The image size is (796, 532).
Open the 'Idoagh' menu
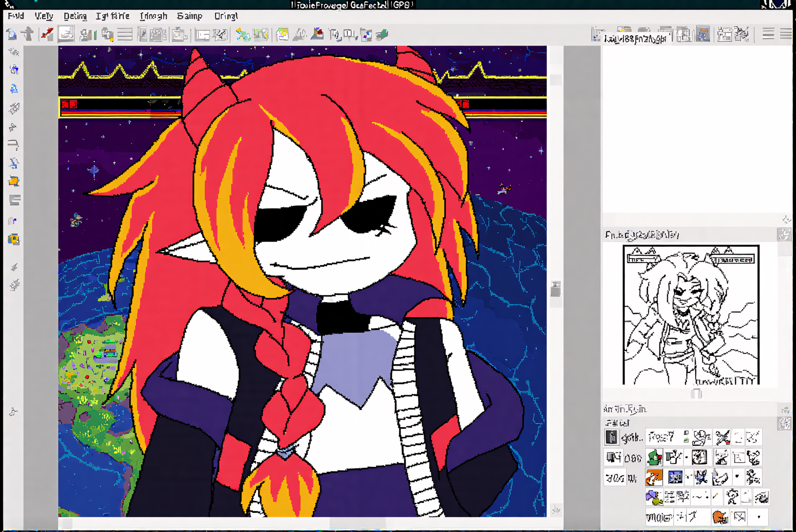[153, 16]
